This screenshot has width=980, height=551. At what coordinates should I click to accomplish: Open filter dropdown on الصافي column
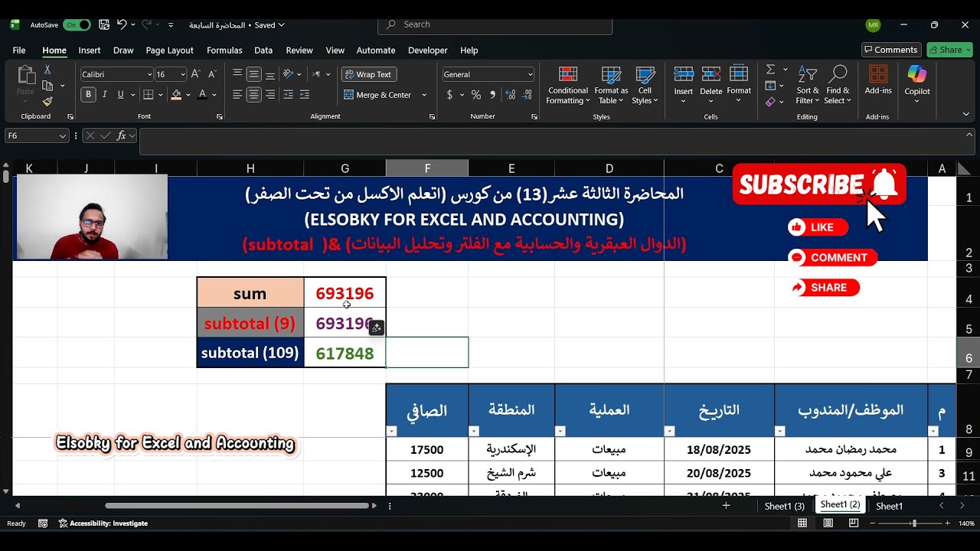[x=392, y=432]
